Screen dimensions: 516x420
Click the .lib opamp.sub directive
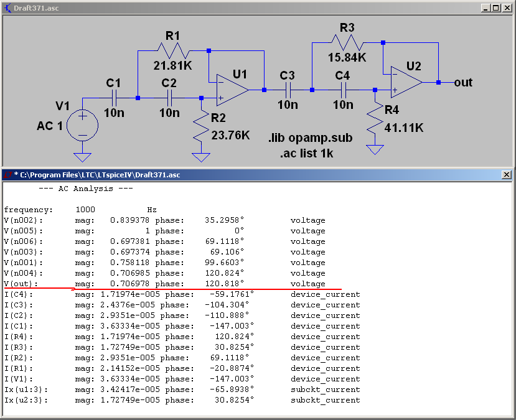(311, 138)
